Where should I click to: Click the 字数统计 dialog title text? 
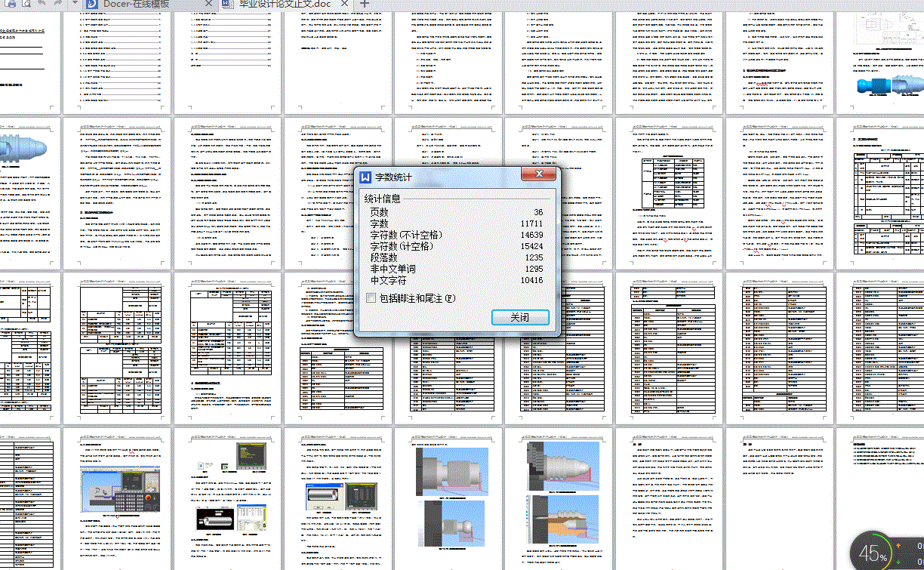tap(394, 178)
